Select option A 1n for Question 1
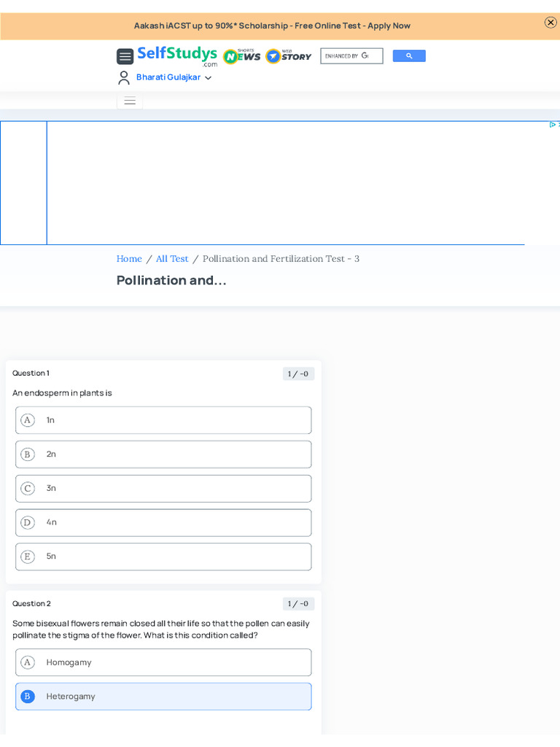Viewport: 560px width, 747px height. [x=163, y=420]
